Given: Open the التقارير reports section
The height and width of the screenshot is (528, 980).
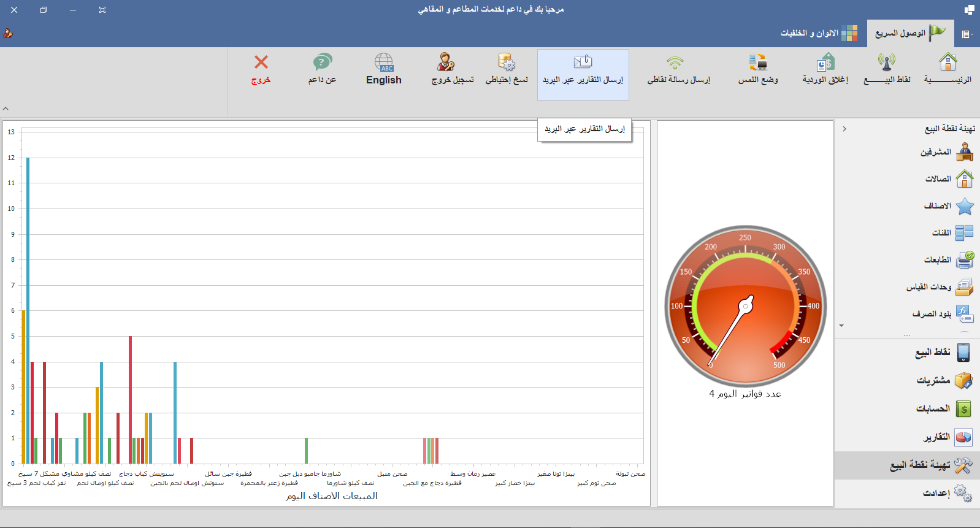Looking at the screenshot, I should (x=947, y=437).
